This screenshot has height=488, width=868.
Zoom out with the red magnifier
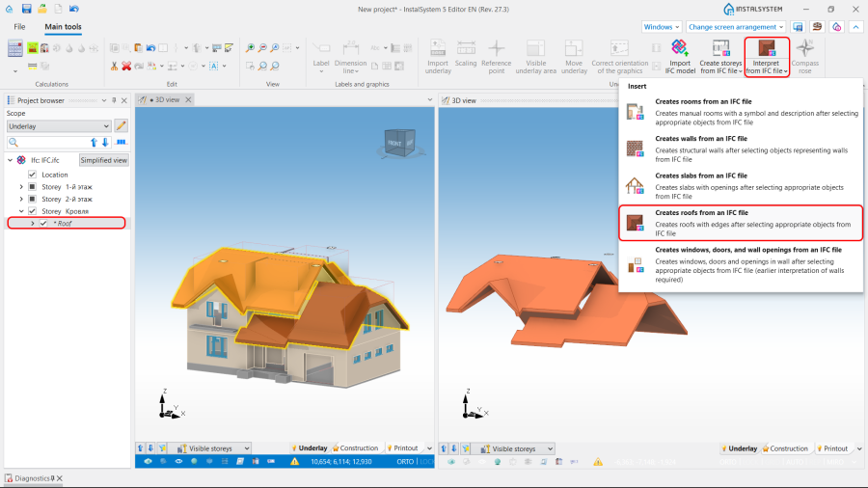tap(262, 48)
